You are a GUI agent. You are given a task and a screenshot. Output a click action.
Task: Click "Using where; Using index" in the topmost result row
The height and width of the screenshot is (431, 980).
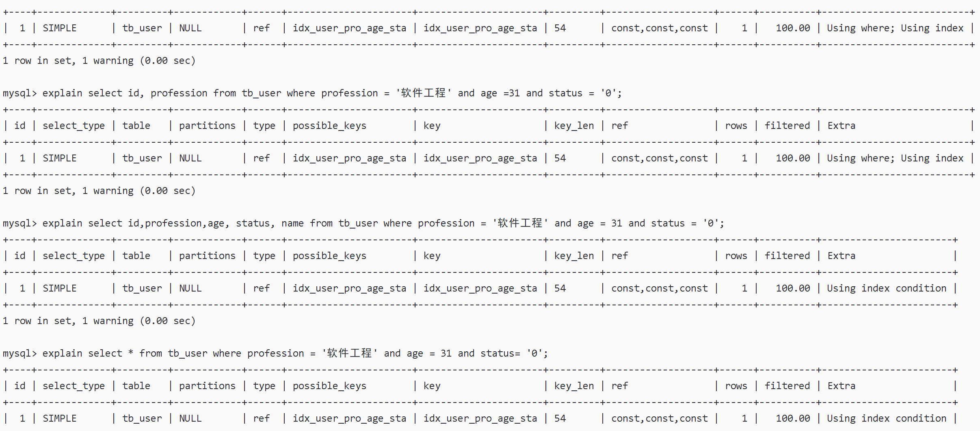(895, 28)
